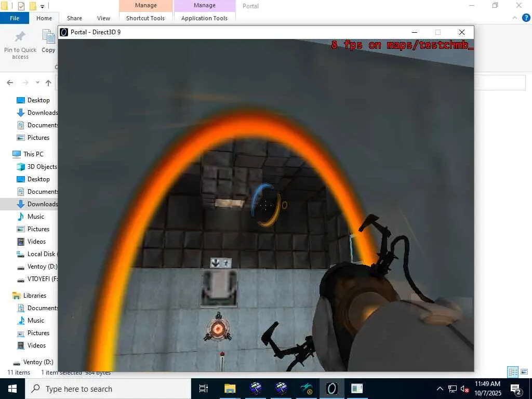Open Task View from the taskbar
Viewport: 532px width, 399px height.
click(204, 389)
